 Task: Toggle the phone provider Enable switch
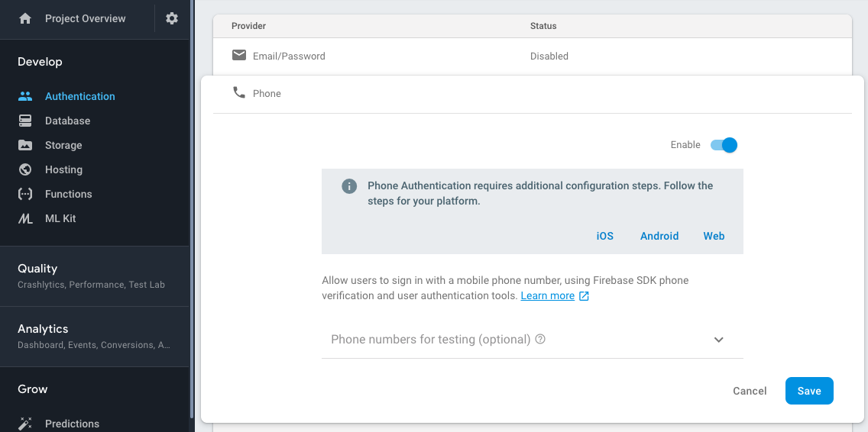pyautogui.click(x=724, y=145)
